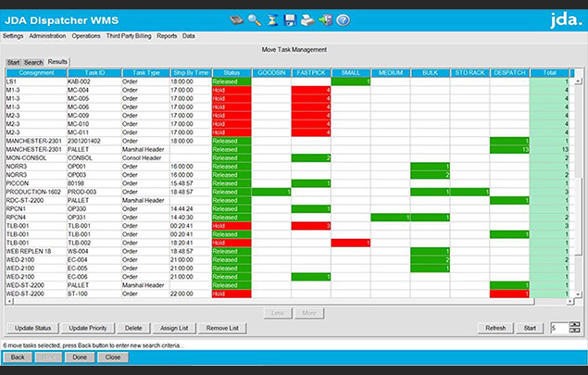Screen dimensions: 588x375
Task: Click the table's vertical scrollbar down arrow
Action: pos(578,294)
